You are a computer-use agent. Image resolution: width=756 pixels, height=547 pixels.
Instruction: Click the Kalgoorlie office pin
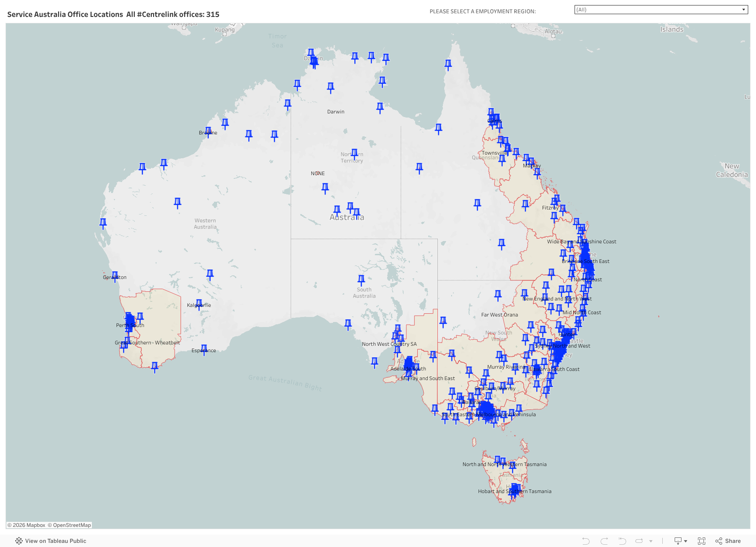point(199,304)
